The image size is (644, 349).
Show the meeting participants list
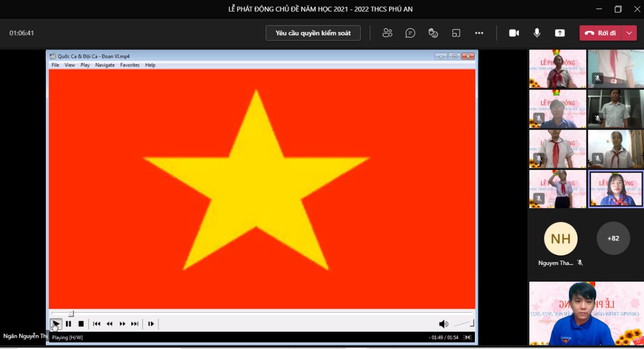387,33
